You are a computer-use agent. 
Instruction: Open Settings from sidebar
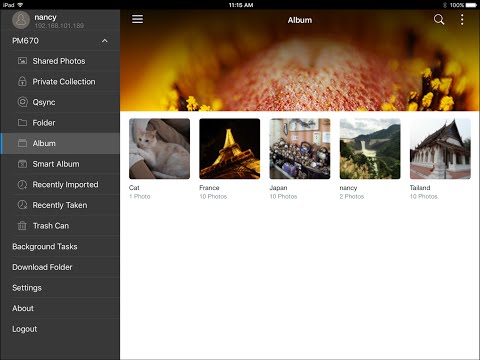point(60,288)
